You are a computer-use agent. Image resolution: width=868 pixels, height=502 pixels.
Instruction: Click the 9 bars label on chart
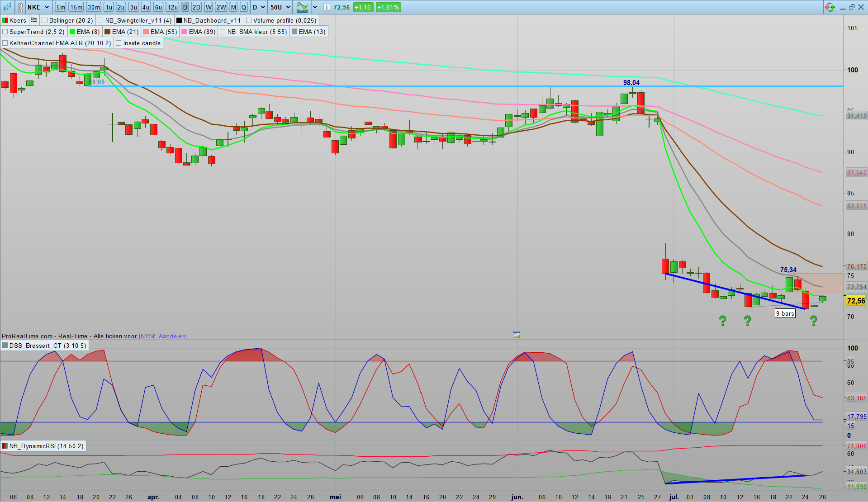(785, 313)
